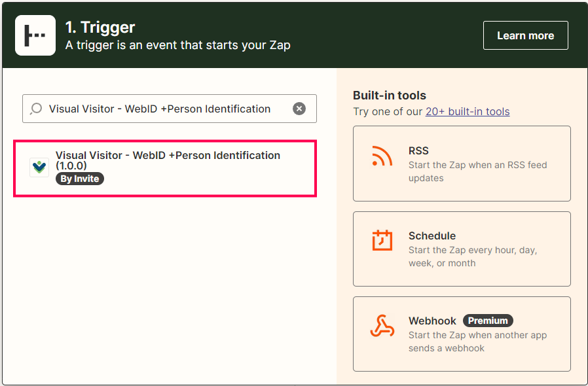Click the Schedule calendar icon
The height and width of the screenshot is (386, 588).
point(382,240)
